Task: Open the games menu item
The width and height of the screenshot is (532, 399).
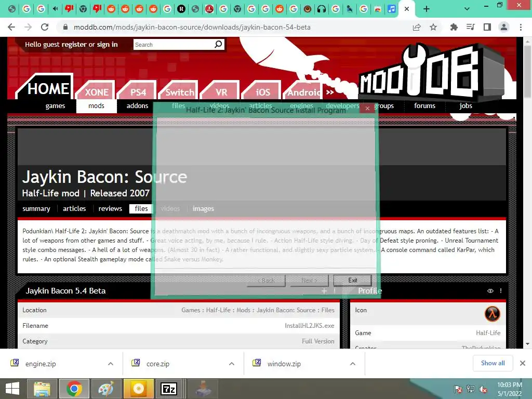Action: pos(55,106)
